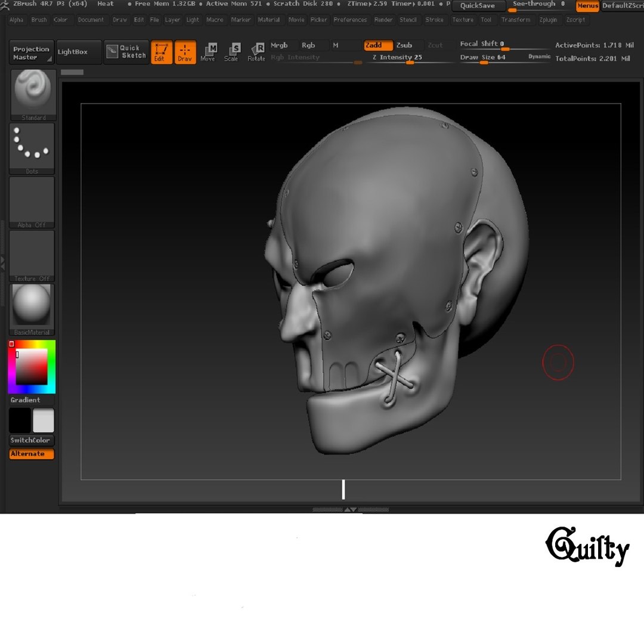Viewport: 644px width, 644px height.
Task: Open the Zplugin menu
Action: pyautogui.click(x=549, y=20)
